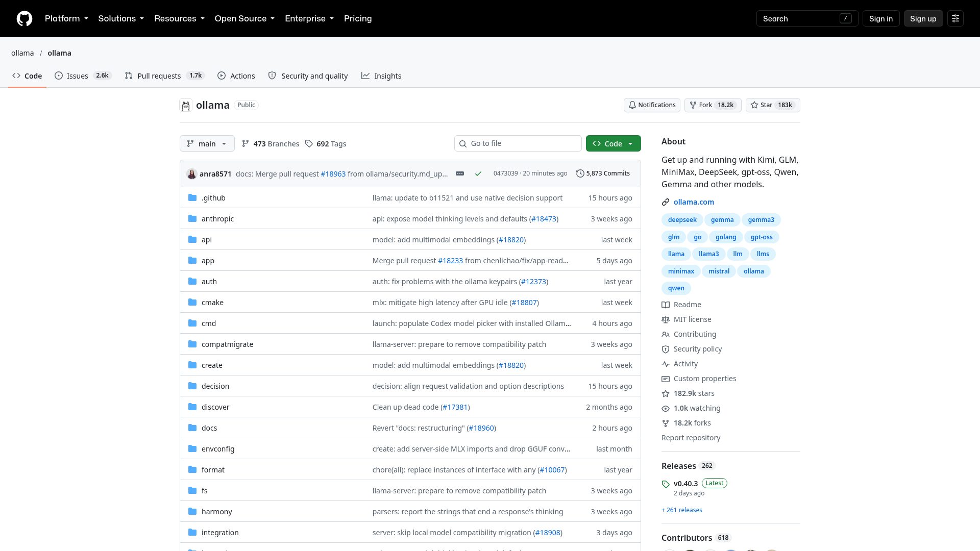980x551 pixels.
Task: Open the Solutions dropdown menu
Action: [121, 18]
